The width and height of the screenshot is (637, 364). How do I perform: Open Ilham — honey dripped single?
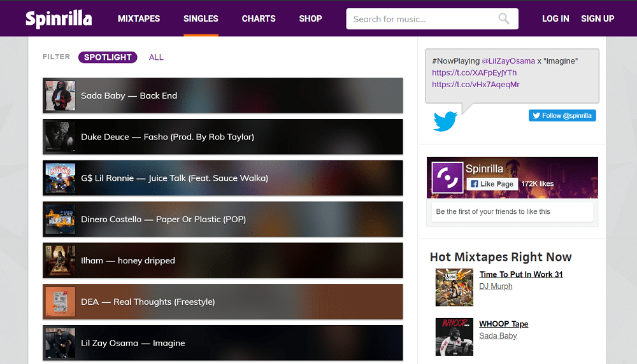222,260
